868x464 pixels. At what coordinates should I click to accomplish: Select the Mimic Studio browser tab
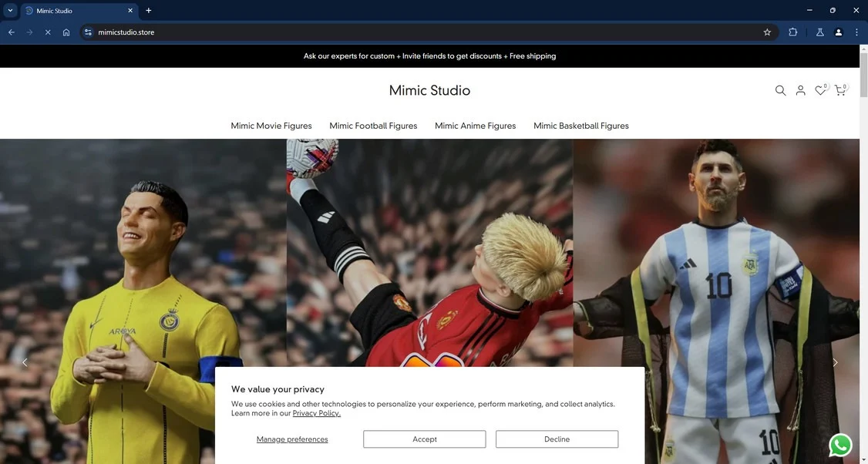(x=79, y=11)
